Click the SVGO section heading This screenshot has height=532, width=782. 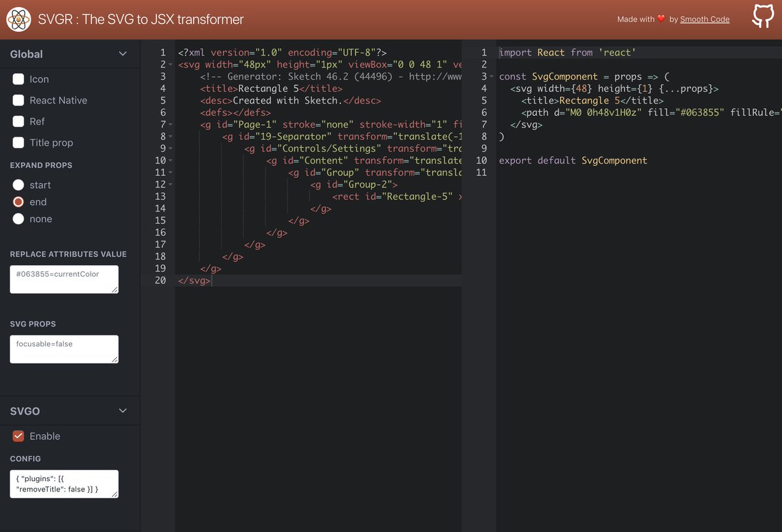click(25, 411)
